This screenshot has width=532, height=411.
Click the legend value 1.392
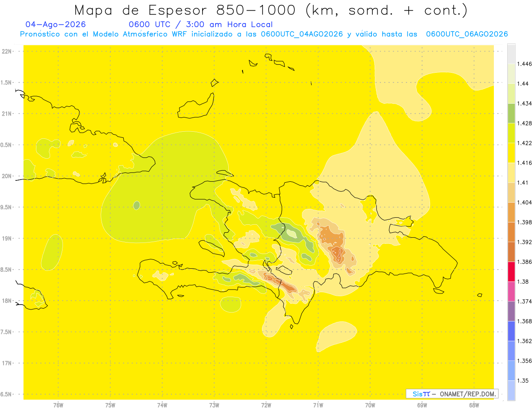coord(524,242)
